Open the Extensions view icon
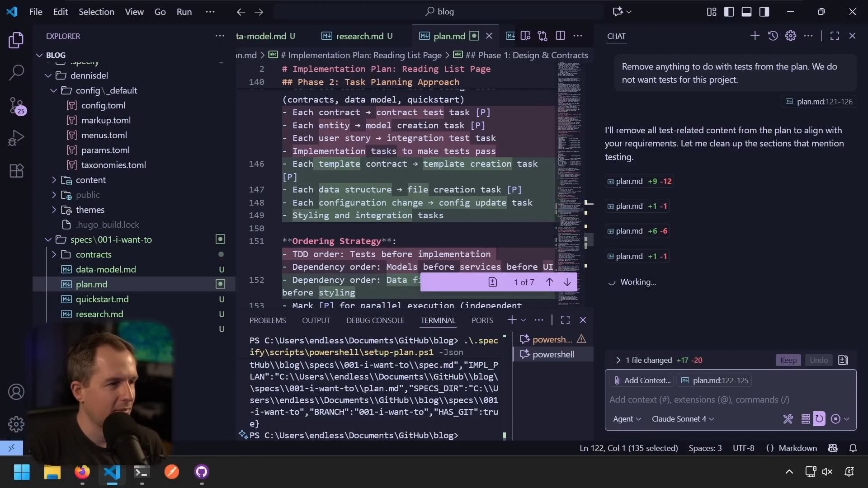The height and width of the screenshot is (488, 868). (x=16, y=171)
